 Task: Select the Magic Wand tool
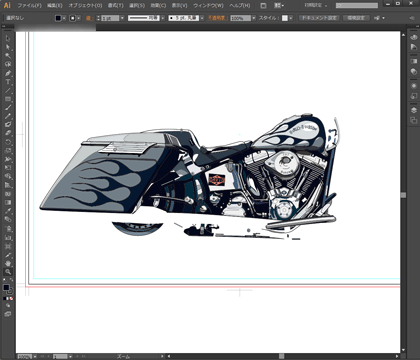click(x=8, y=56)
